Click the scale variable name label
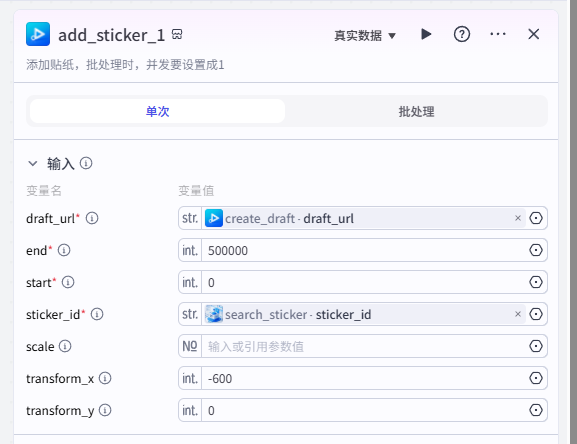The image size is (577, 444). pos(40,347)
